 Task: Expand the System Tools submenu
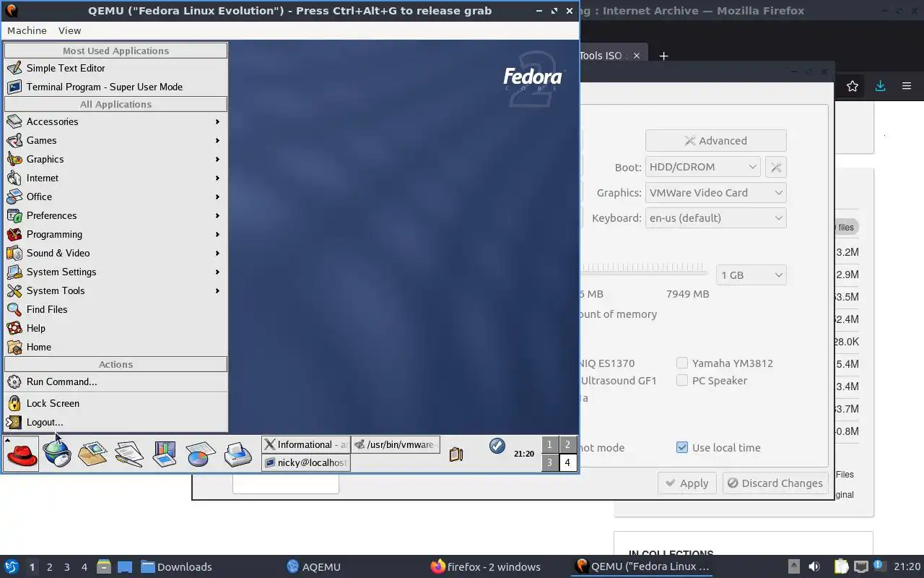[115, 290]
